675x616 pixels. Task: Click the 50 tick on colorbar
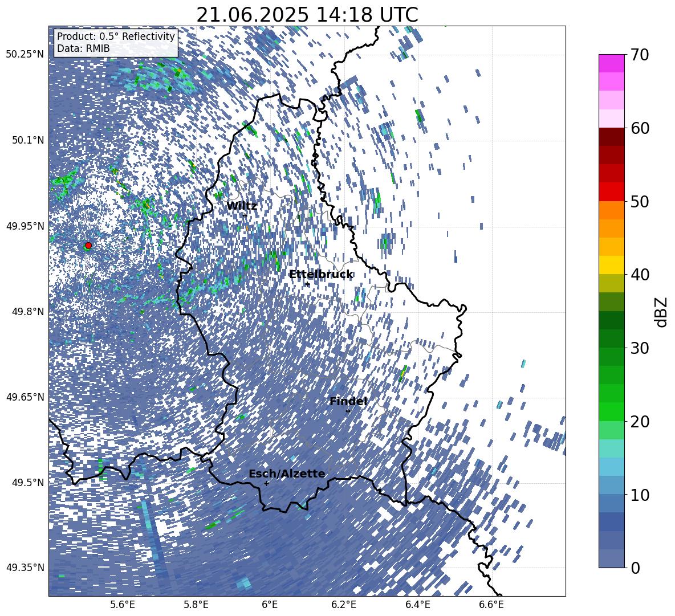[639, 201]
